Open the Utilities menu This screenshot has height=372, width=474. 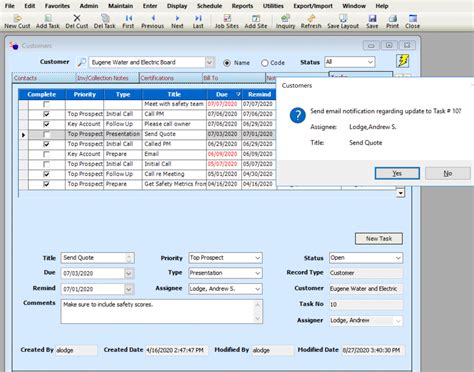pos(273,6)
